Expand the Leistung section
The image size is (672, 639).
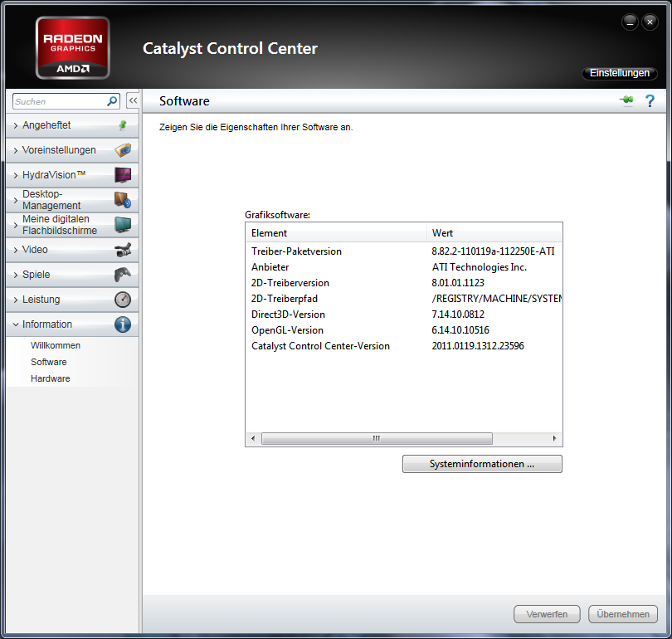[x=72, y=299]
